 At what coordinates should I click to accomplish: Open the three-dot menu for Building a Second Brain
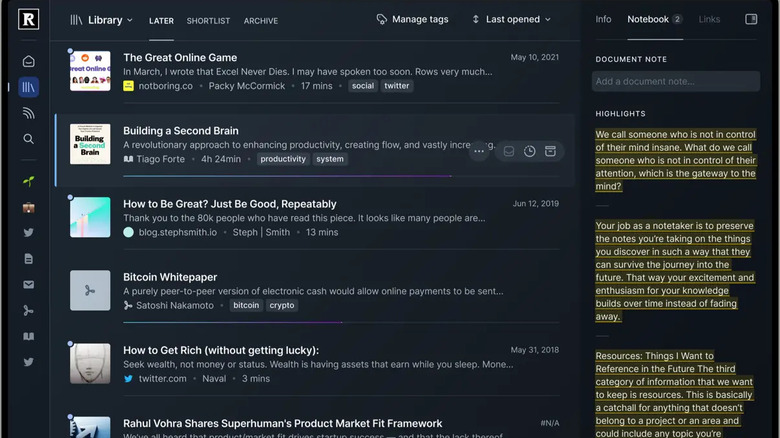coord(479,151)
